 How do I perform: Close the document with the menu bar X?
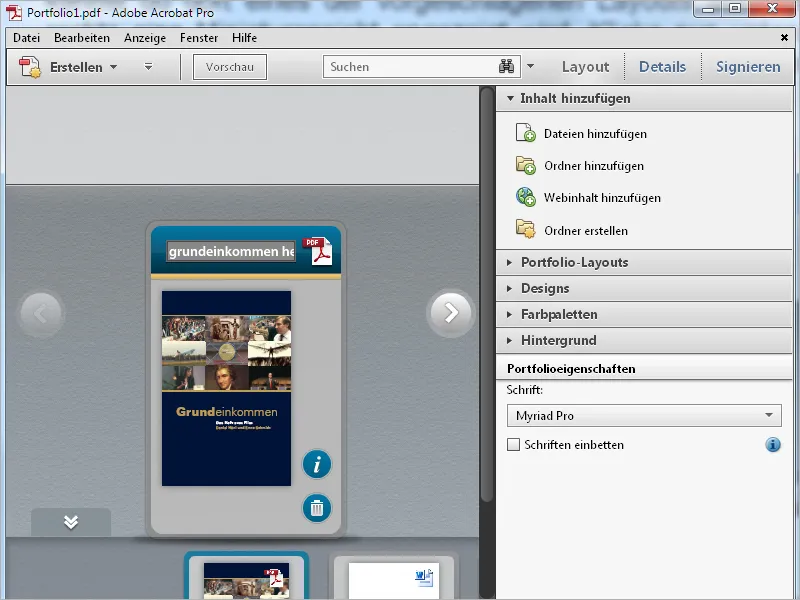[784, 38]
